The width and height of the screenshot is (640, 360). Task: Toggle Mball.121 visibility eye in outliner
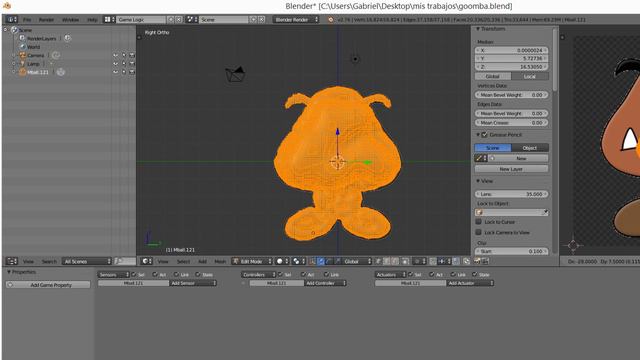tap(116, 72)
